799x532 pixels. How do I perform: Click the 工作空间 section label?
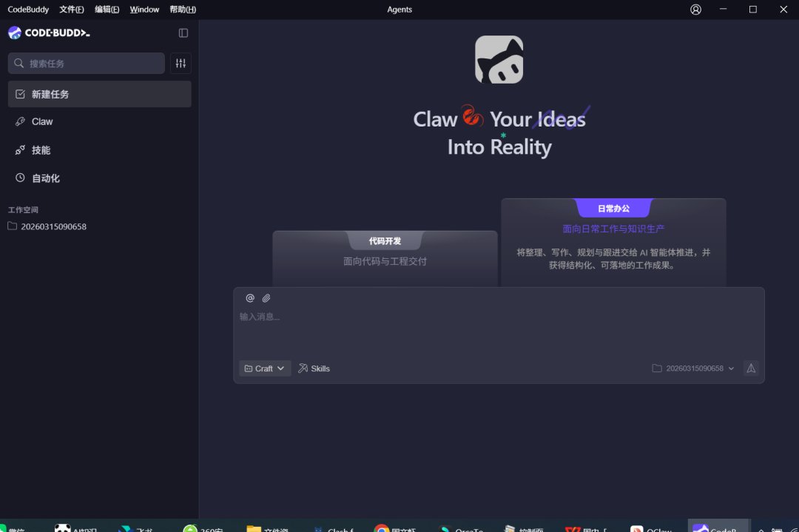coord(23,210)
